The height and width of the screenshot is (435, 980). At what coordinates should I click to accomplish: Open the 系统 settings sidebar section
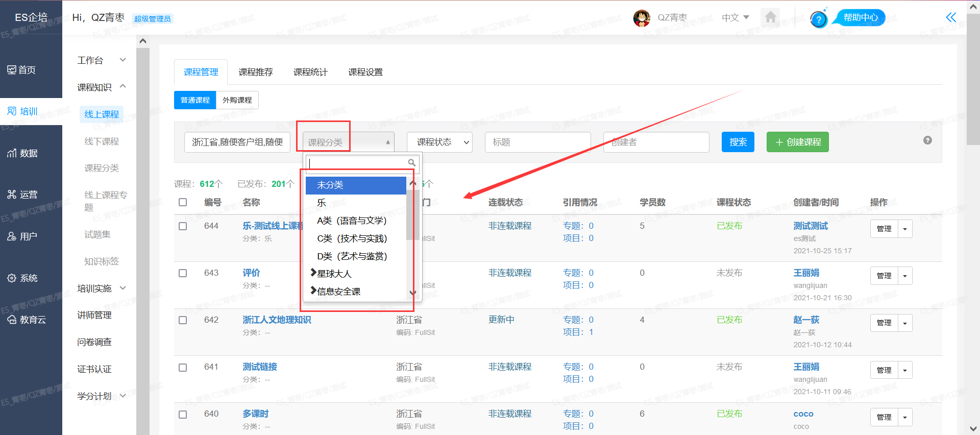(x=22, y=278)
